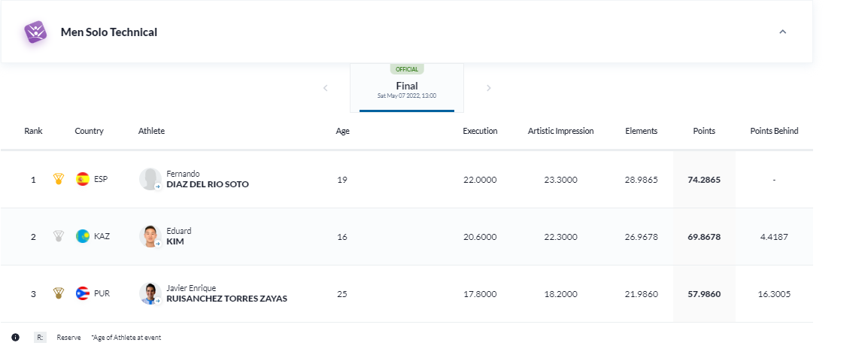868x355 pixels.
Task: Click the gold medal icon
Action: click(x=58, y=180)
